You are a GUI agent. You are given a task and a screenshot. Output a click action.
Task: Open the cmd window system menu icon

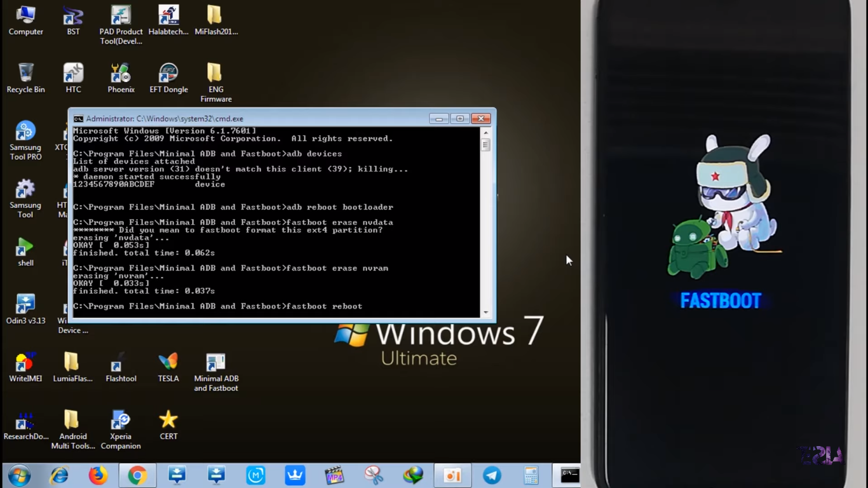(x=78, y=119)
